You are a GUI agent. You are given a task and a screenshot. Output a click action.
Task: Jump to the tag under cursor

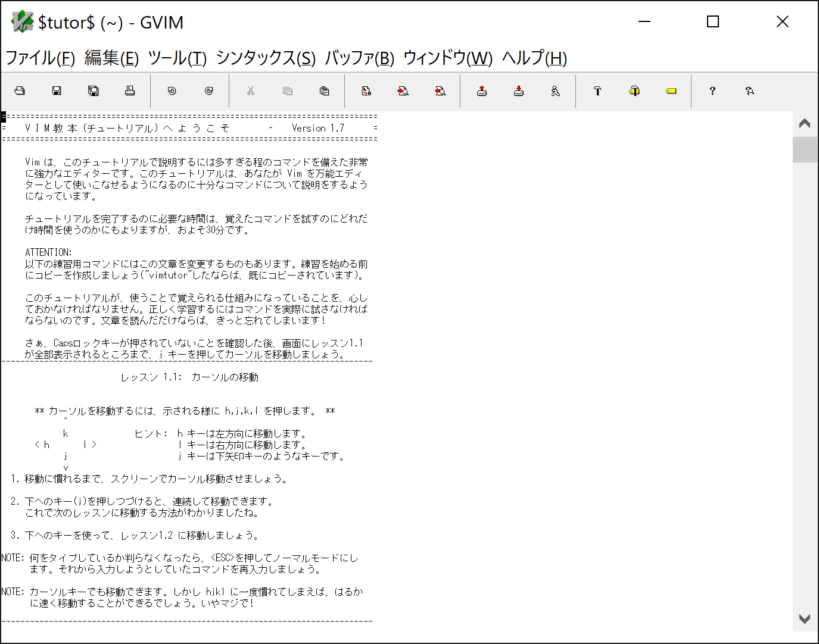click(x=671, y=90)
